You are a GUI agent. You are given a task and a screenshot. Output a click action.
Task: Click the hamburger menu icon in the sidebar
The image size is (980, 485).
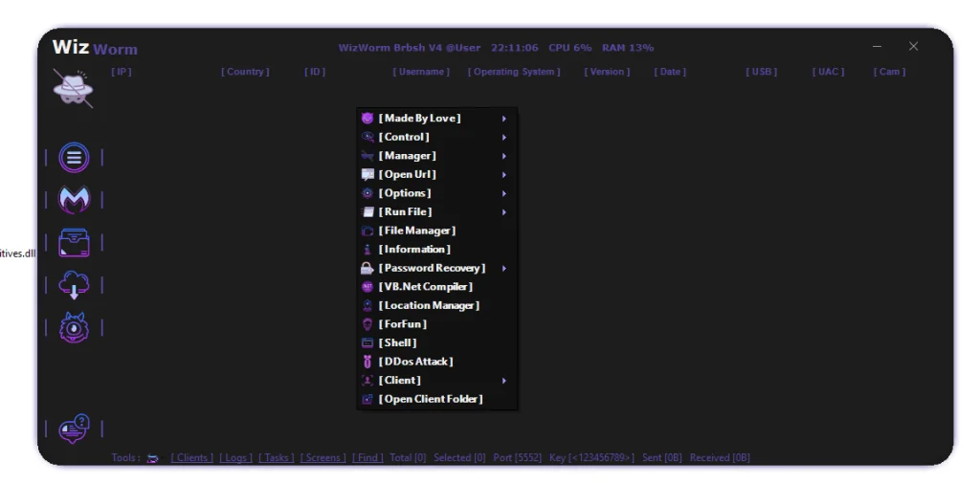[75, 158]
